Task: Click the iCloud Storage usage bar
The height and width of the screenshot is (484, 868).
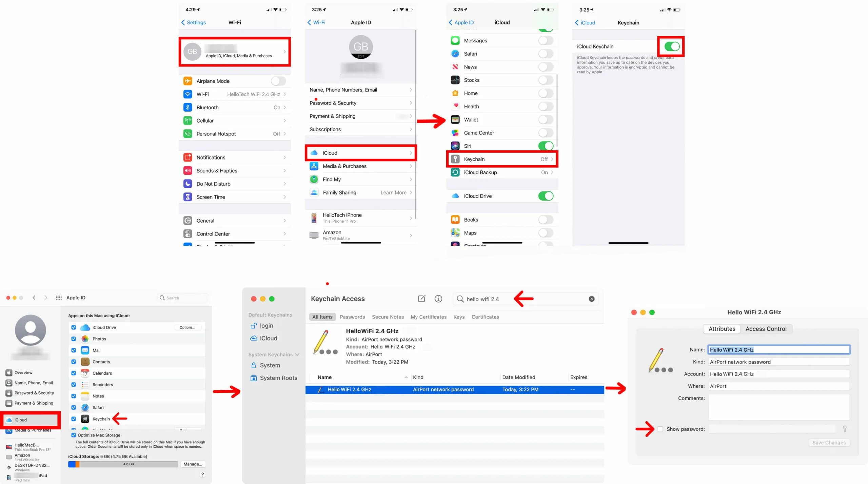Action: click(123, 464)
